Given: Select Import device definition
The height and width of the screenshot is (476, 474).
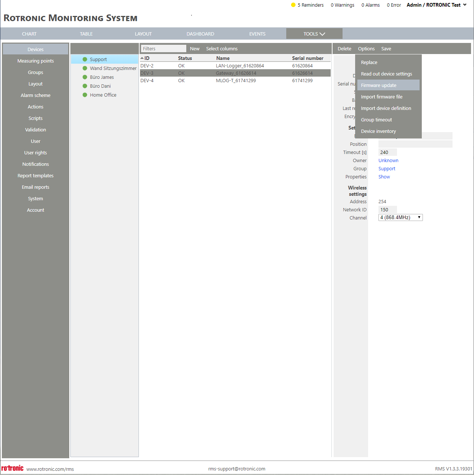Looking at the screenshot, I should pos(388,108).
